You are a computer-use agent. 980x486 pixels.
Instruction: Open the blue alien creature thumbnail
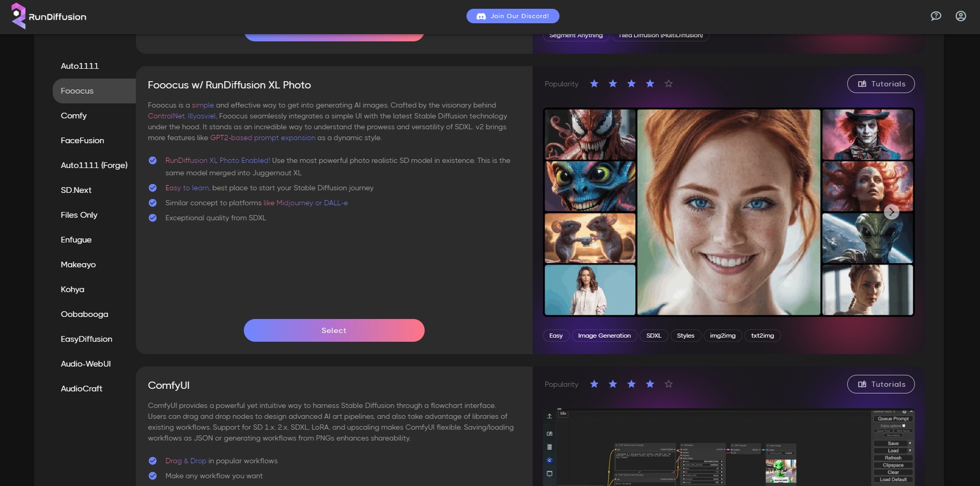point(590,186)
